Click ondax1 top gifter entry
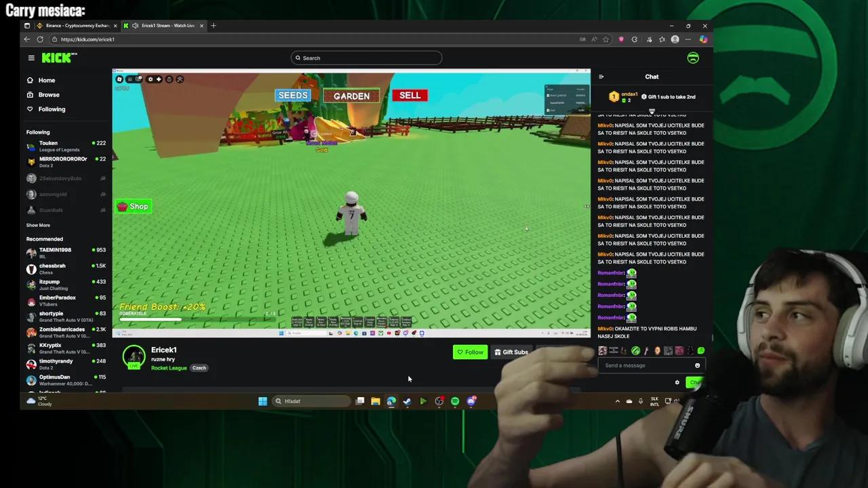868x488 pixels. (x=623, y=97)
